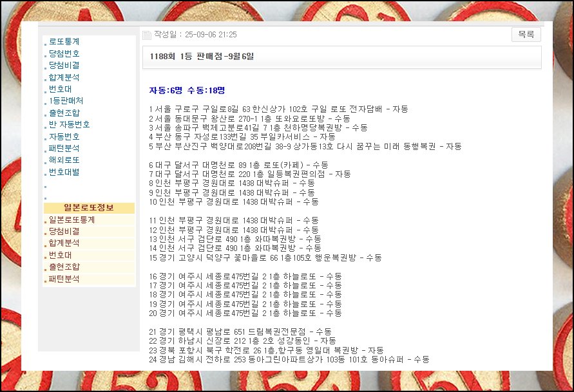
Task: Select row 15 경기 고양시 행운복권방
Action: 265,257
